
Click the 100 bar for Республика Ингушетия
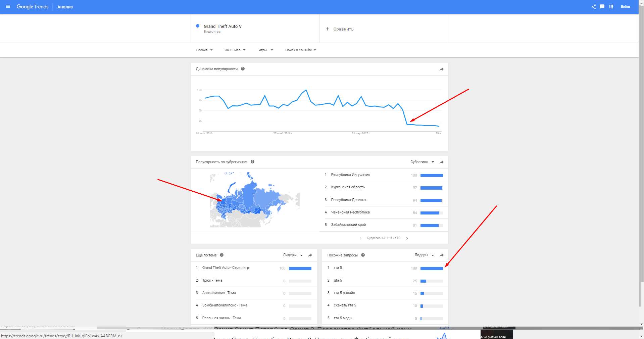point(432,175)
